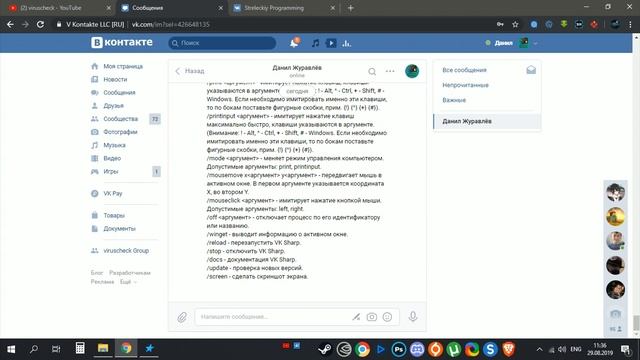Open topmost friend avatar in quick chat sidebar

click(x=616, y=192)
